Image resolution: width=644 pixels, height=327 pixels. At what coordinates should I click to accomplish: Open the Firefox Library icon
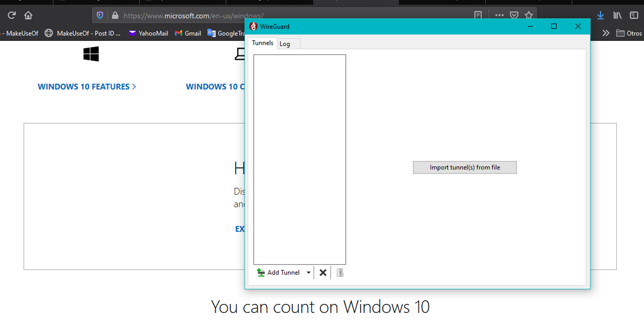coord(618,15)
